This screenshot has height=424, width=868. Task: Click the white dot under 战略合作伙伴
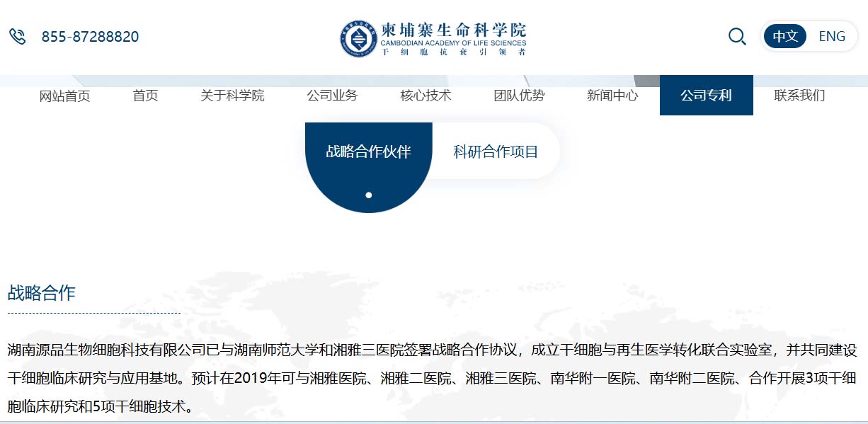coord(369,195)
